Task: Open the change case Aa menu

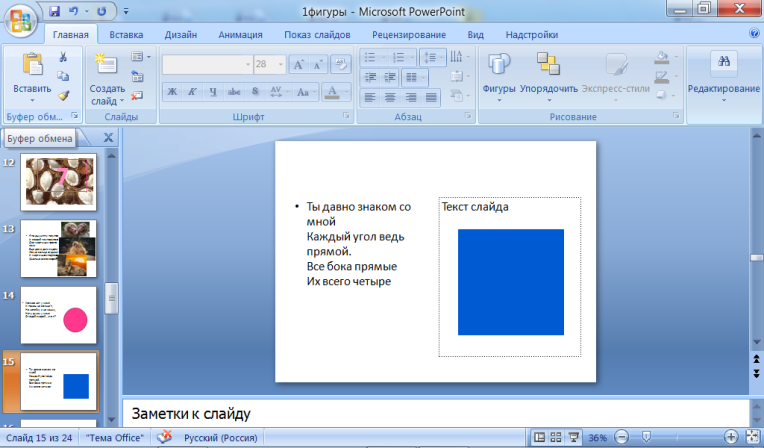Action: 306,92
